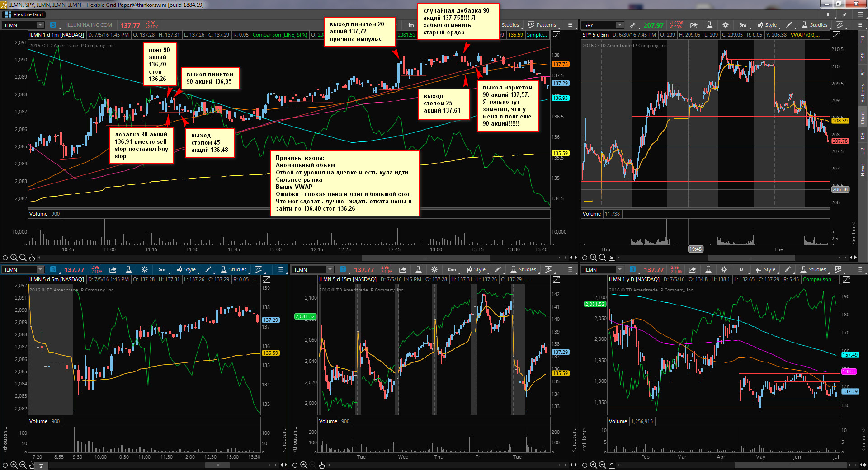Open chart settings gear in SPY panel

pyautogui.click(x=725, y=25)
